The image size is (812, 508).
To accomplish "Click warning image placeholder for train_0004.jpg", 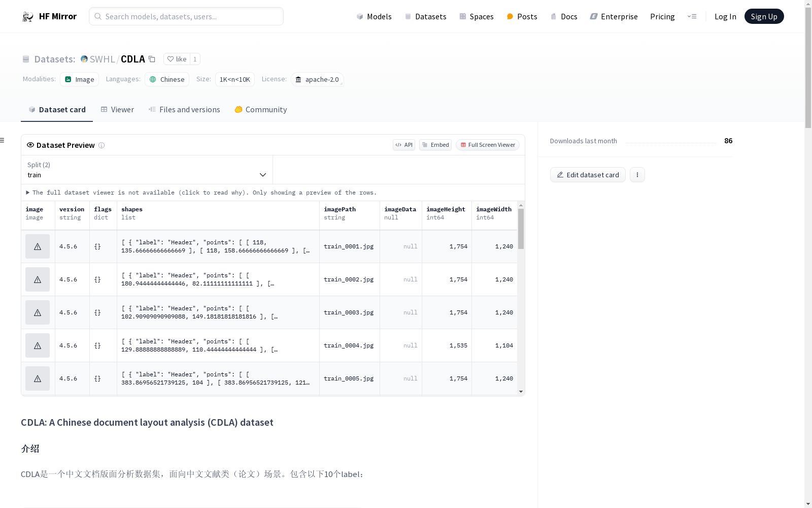I will click(38, 345).
